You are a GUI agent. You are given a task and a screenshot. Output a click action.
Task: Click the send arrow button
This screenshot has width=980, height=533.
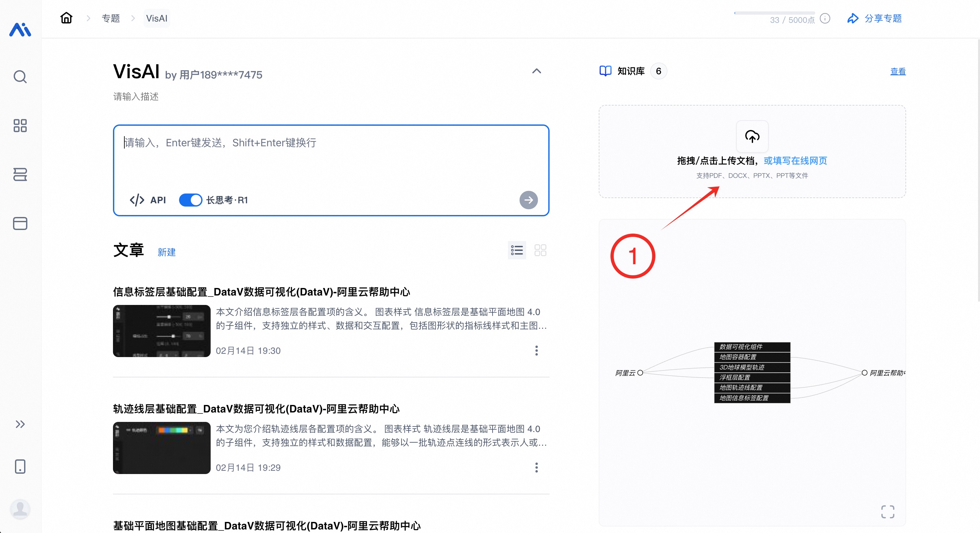pyautogui.click(x=528, y=200)
